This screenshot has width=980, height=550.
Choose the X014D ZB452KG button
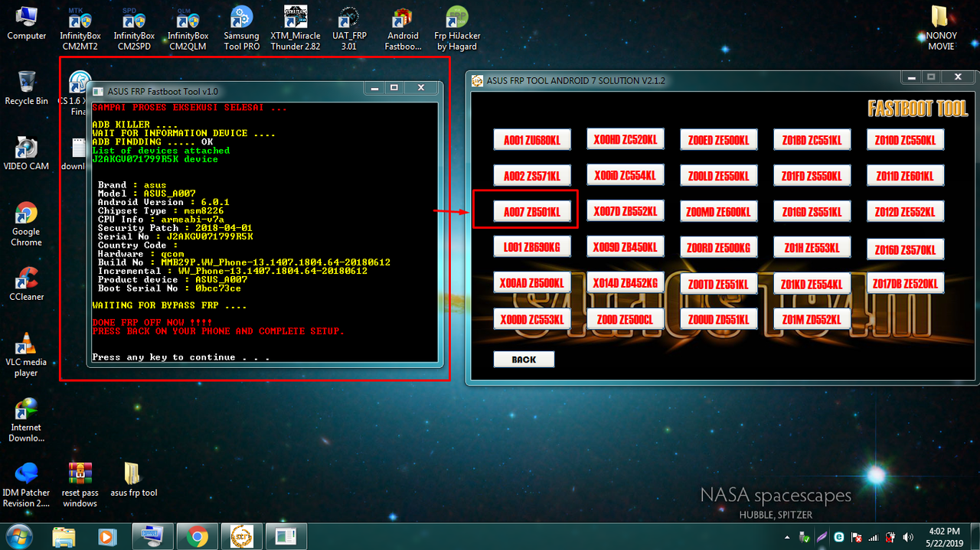pos(625,283)
